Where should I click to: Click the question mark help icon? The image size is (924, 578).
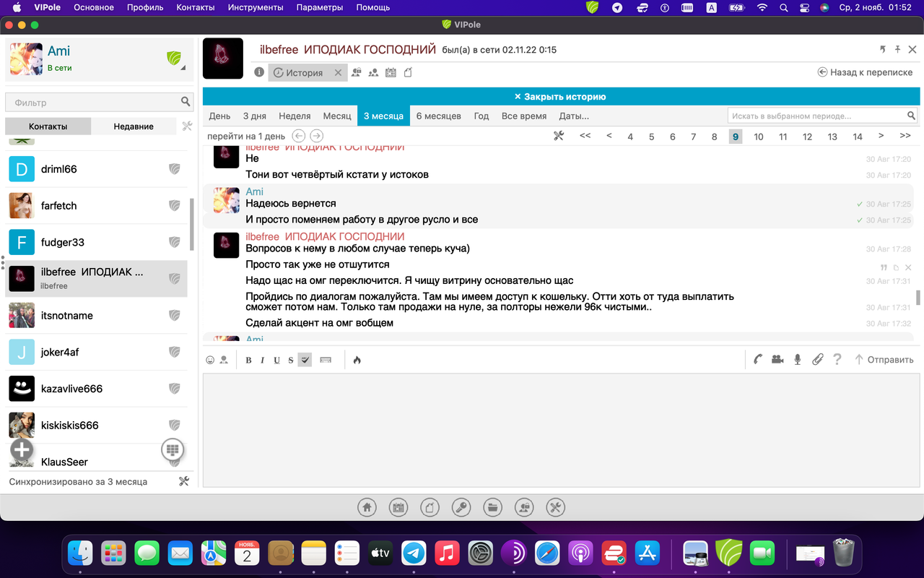(837, 359)
